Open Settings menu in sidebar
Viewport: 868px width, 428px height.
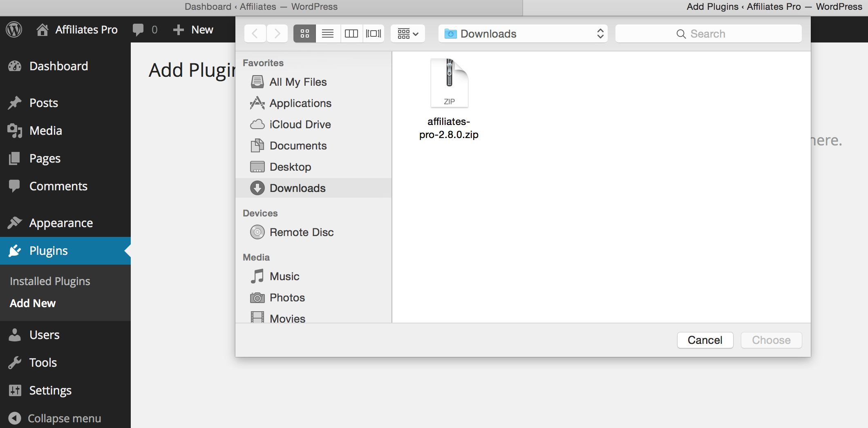tap(65, 390)
